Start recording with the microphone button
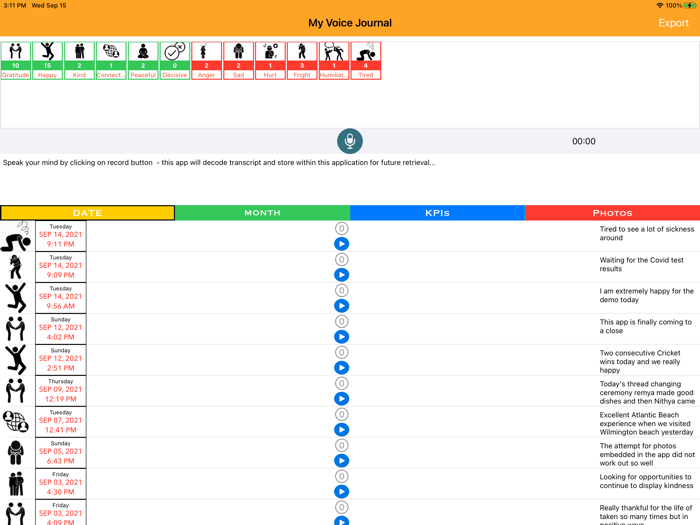The height and width of the screenshot is (525, 700). 350,141
